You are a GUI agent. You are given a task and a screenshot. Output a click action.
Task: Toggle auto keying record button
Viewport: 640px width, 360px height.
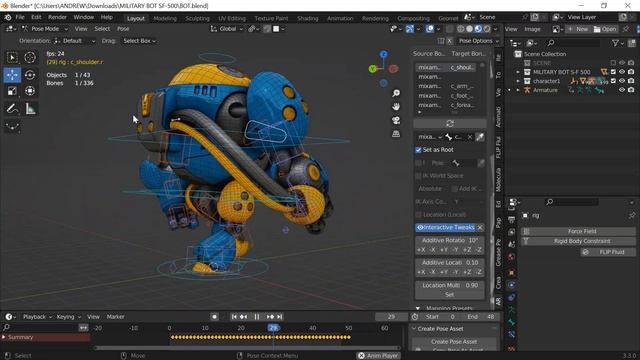(214, 317)
